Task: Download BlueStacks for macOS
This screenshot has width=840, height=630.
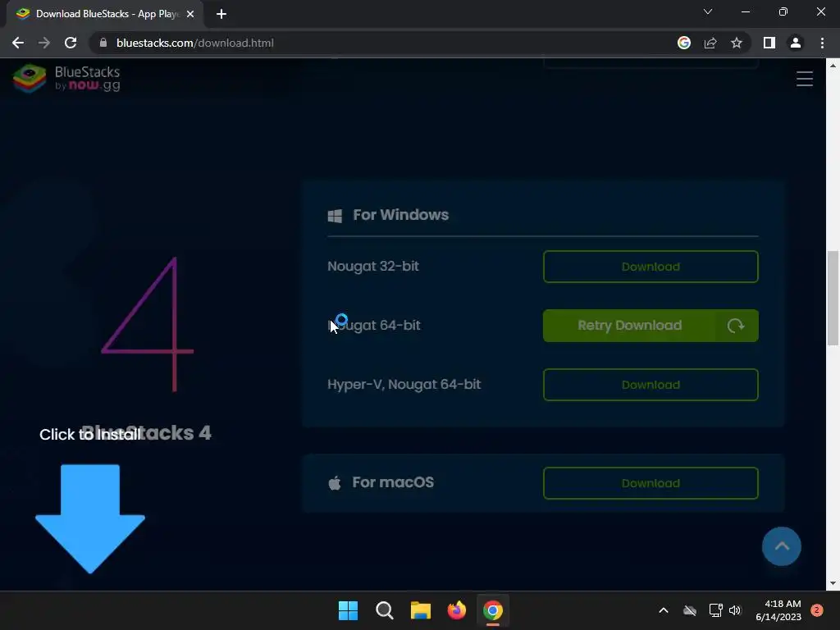Action: (651, 482)
